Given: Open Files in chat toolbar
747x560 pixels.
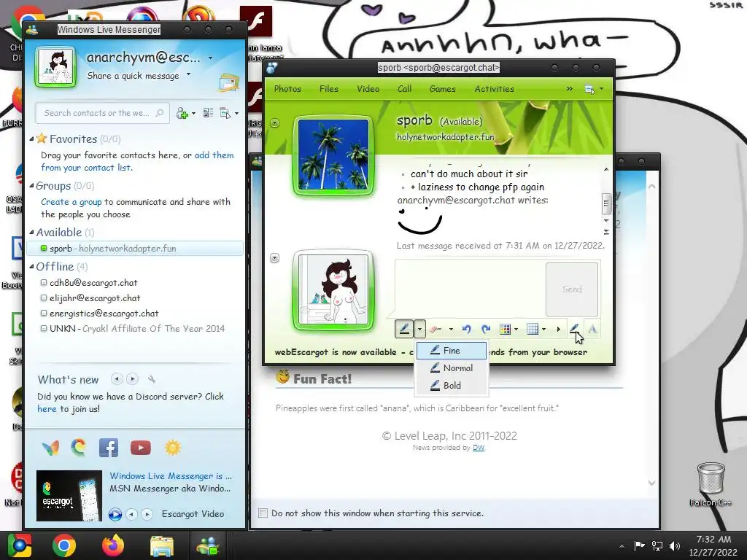Looking at the screenshot, I should click(329, 88).
